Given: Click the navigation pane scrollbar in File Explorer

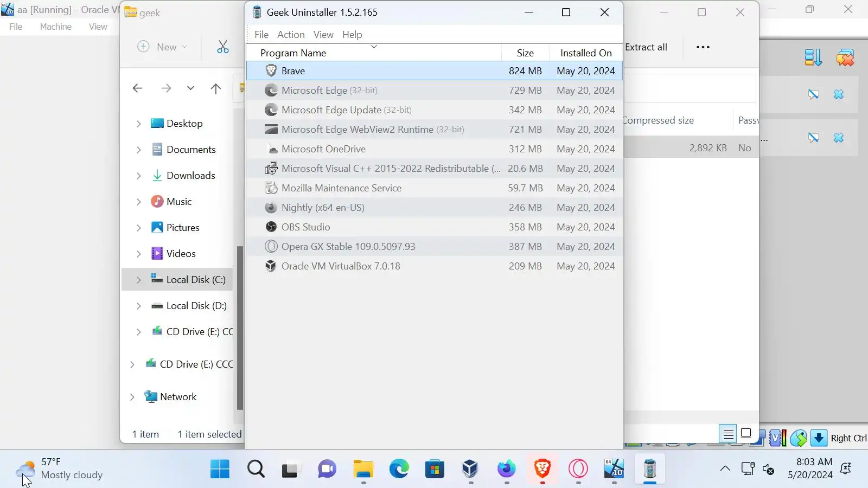Looking at the screenshot, I should [x=240, y=328].
